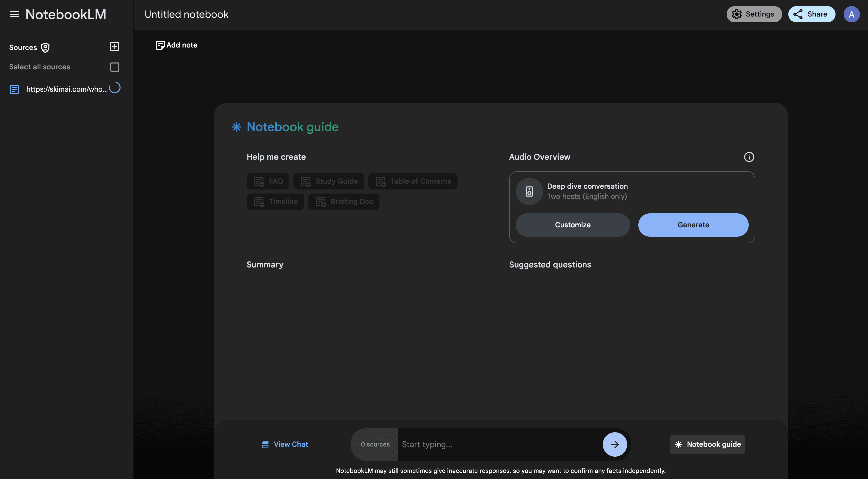The image size is (868, 479).
Task: Create a Briefing Doc
Action: tap(344, 202)
